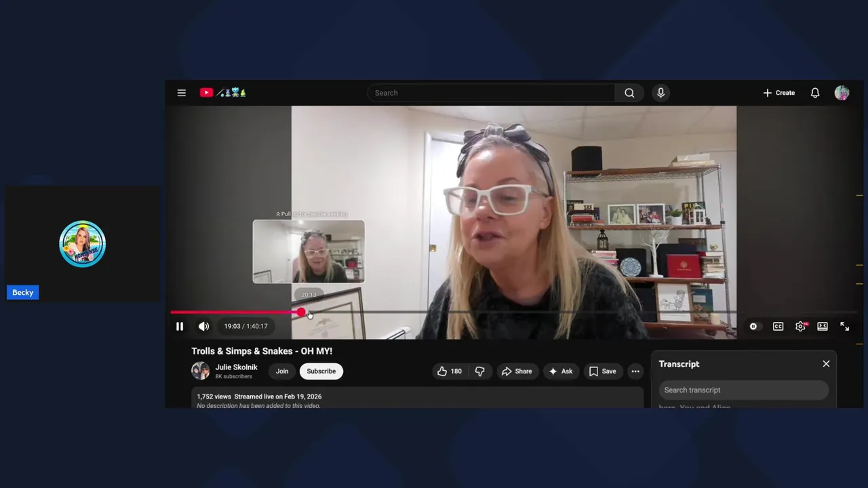
Task: Click the magnifier search button
Action: click(x=629, y=93)
